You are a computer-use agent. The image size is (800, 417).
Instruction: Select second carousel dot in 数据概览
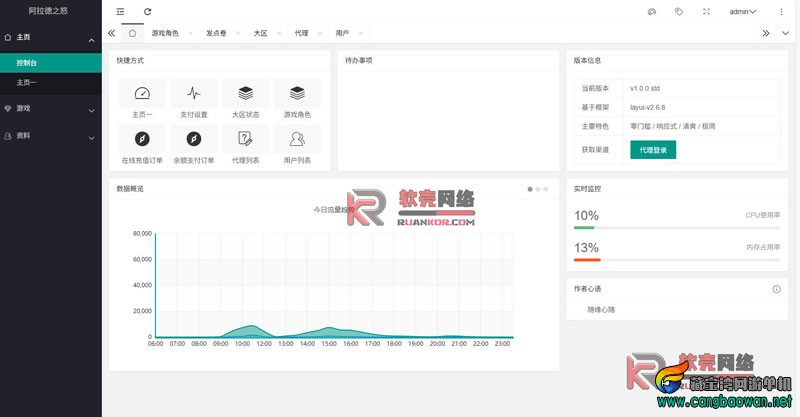pyautogui.click(x=538, y=189)
